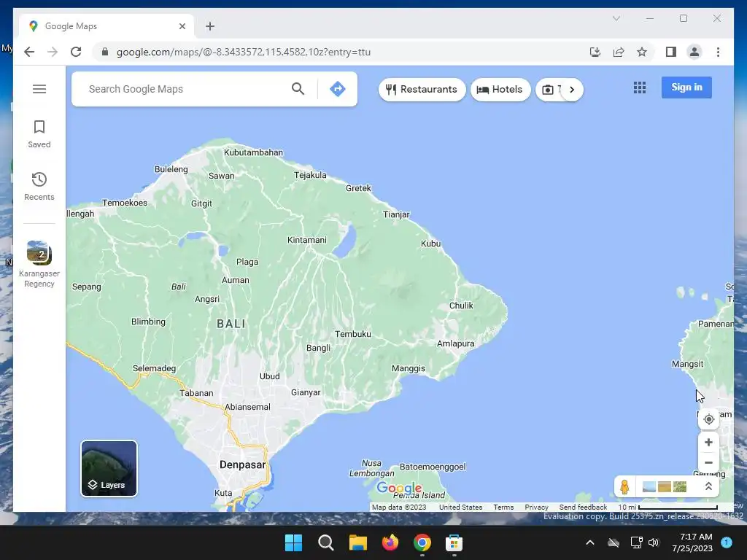Open the Chrome profile avatar

(x=694, y=52)
